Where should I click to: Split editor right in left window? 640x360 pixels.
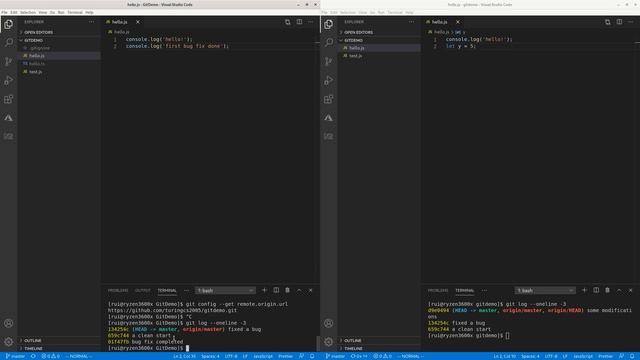[300, 22]
